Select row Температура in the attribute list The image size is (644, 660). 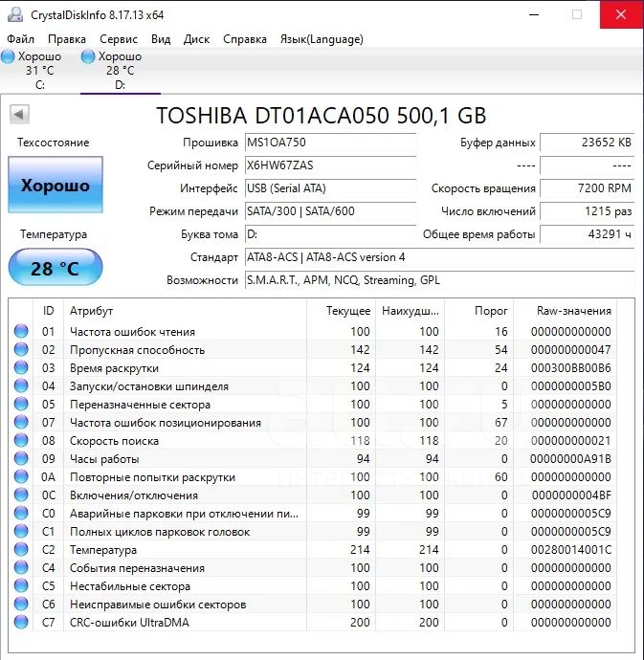313,550
